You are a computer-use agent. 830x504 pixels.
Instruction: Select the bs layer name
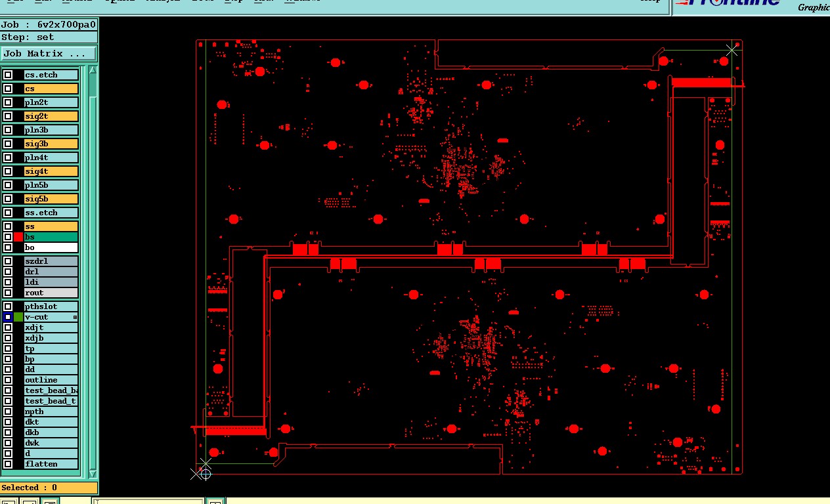[51, 237]
